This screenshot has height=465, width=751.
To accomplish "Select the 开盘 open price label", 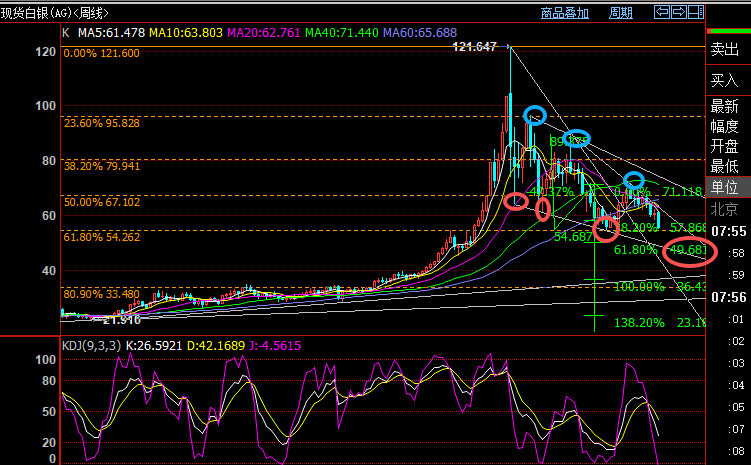I will [724, 146].
